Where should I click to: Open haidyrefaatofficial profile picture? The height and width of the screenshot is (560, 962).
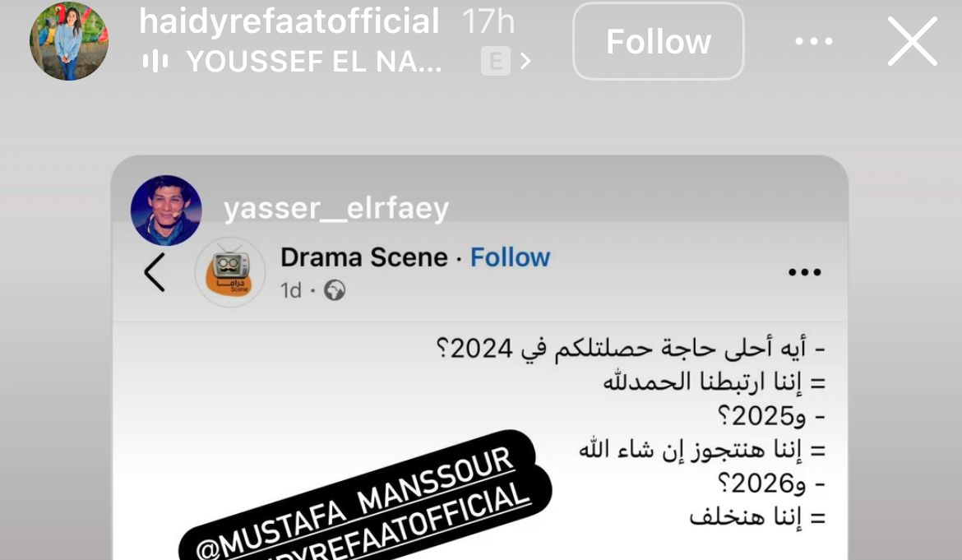69,41
